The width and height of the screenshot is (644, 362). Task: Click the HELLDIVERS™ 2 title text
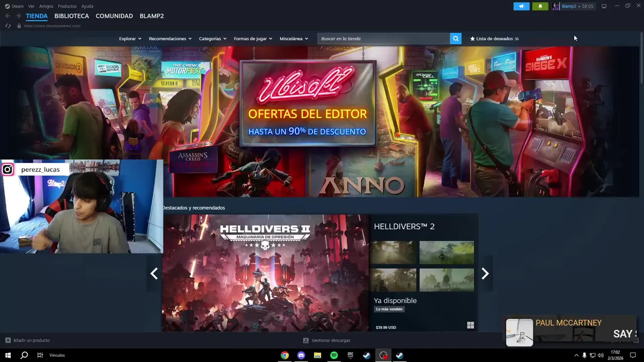tap(404, 227)
